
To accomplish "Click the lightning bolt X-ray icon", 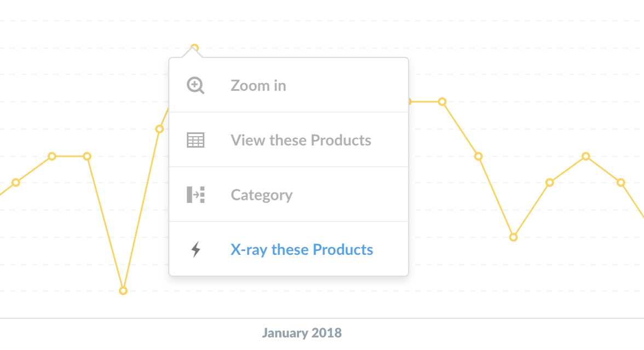I will (x=196, y=249).
